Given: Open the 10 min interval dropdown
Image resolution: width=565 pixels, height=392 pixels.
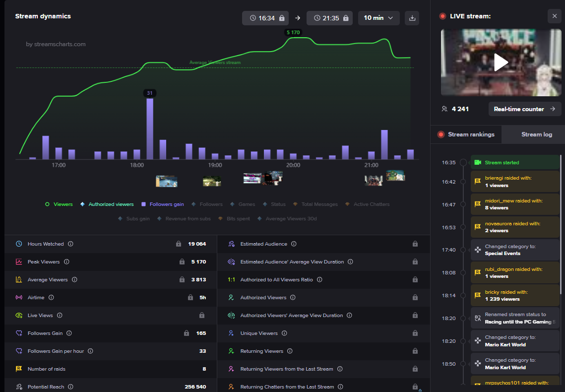Looking at the screenshot, I should tap(378, 18).
